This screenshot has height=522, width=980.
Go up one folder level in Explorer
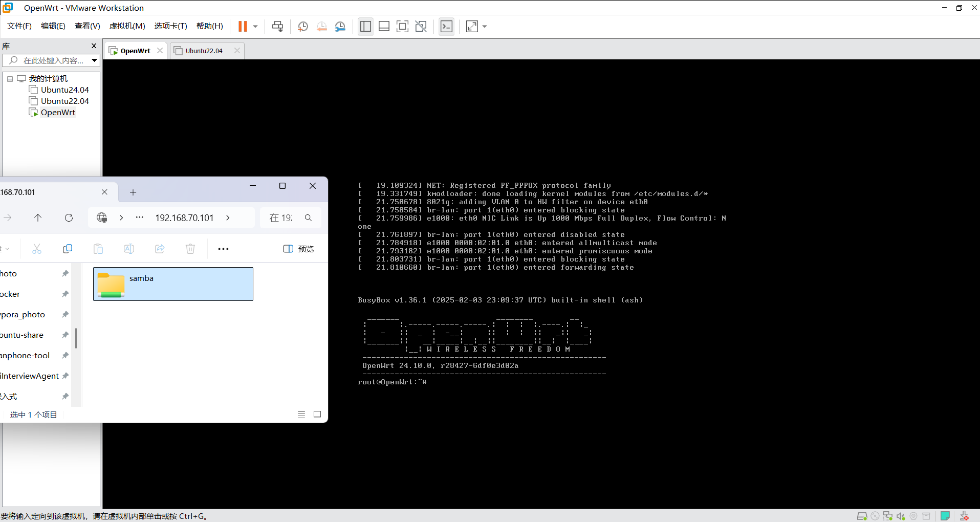click(x=38, y=218)
